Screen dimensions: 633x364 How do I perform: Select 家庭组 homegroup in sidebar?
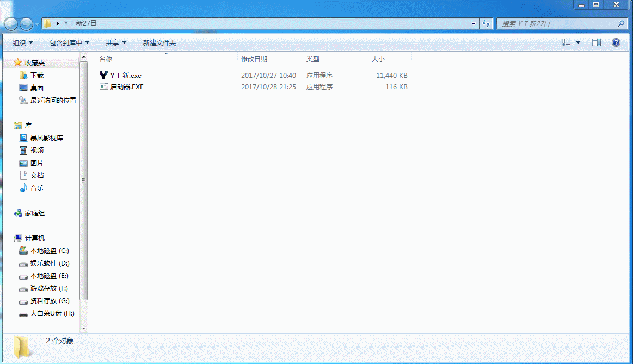tap(34, 213)
